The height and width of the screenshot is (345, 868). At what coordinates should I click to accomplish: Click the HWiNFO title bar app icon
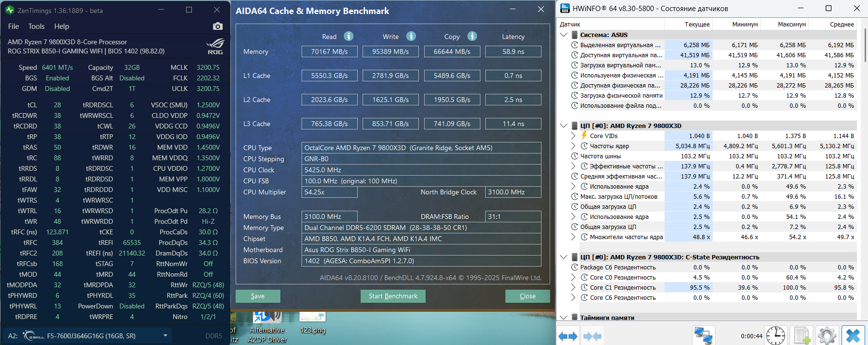[565, 8]
